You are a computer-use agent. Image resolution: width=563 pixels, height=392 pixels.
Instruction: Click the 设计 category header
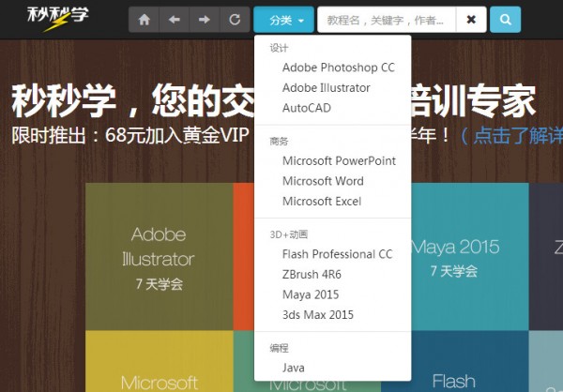279,48
